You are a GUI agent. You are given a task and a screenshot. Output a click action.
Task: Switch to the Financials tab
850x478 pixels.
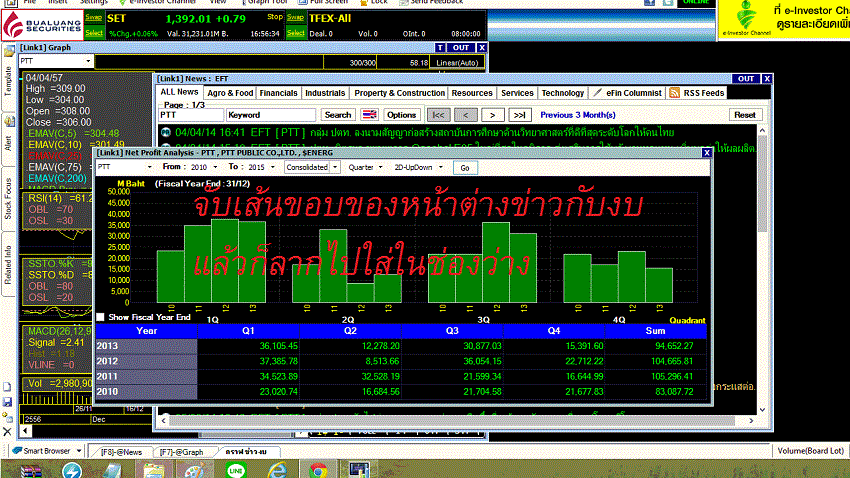pyautogui.click(x=278, y=93)
